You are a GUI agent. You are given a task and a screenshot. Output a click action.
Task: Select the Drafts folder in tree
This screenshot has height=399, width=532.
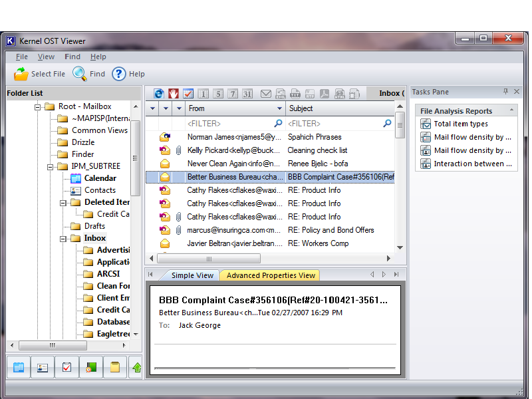94,226
